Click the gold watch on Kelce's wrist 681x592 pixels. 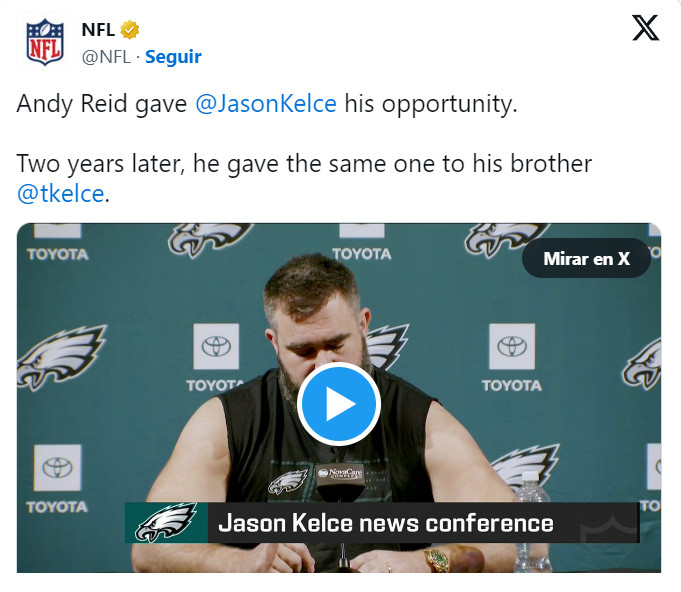(x=437, y=559)
